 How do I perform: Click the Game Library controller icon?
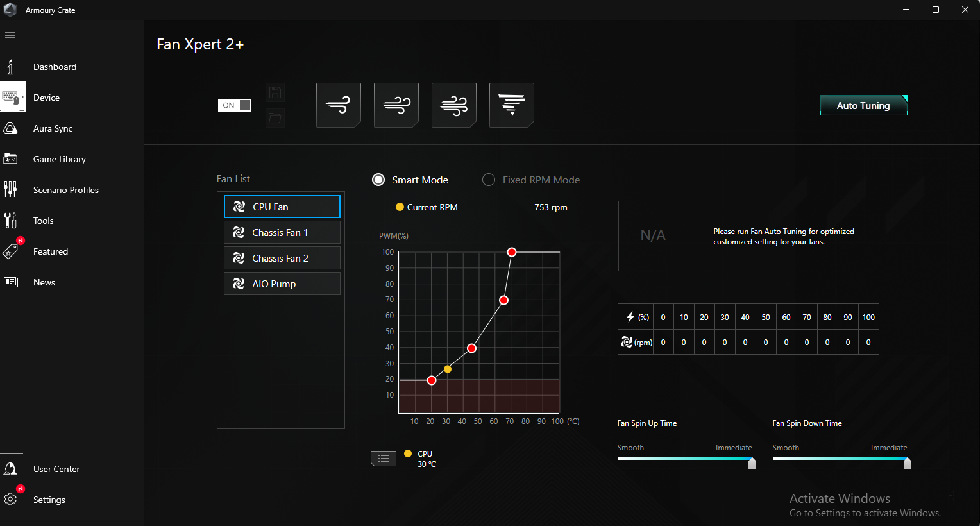click(10, 159)
